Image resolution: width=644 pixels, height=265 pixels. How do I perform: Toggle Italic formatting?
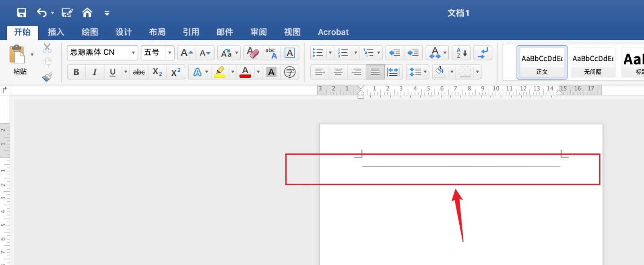click(95, 72)
